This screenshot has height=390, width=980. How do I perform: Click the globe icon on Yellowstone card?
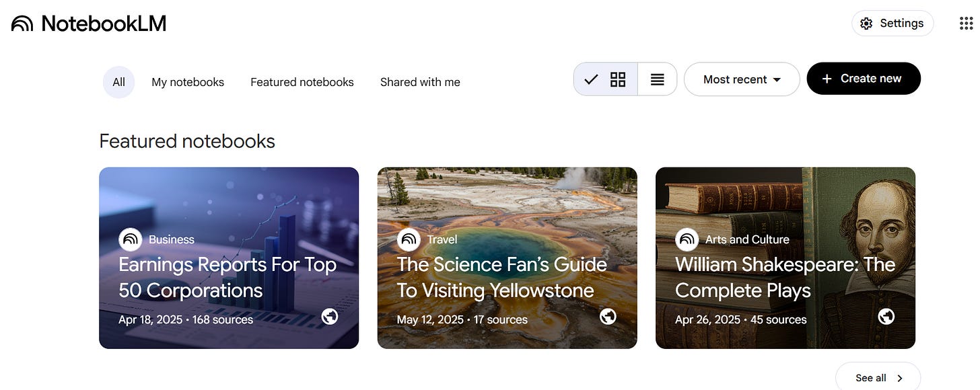(x=608, y=316)
